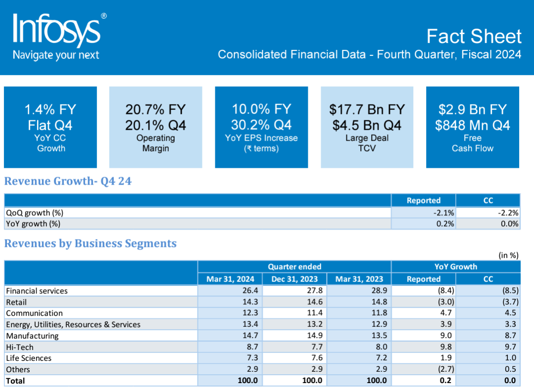Select the 'Financial services' row label
Viewport: 534px width, 392px height.
point(37,291)
